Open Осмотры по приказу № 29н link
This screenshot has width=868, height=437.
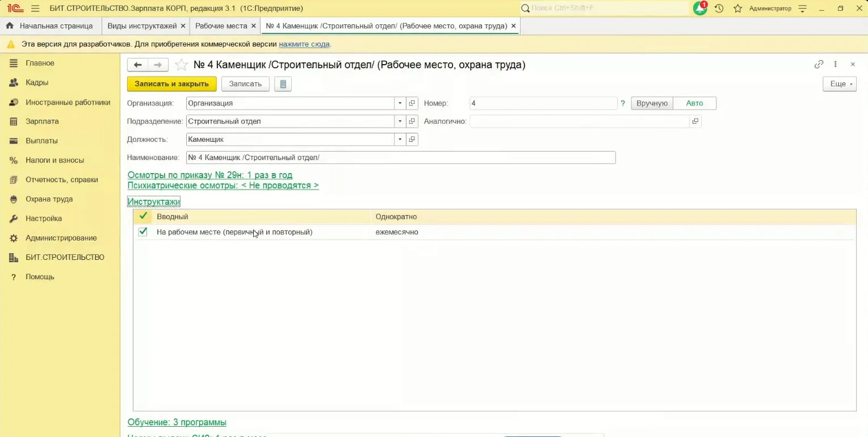[x=210, y=175]
